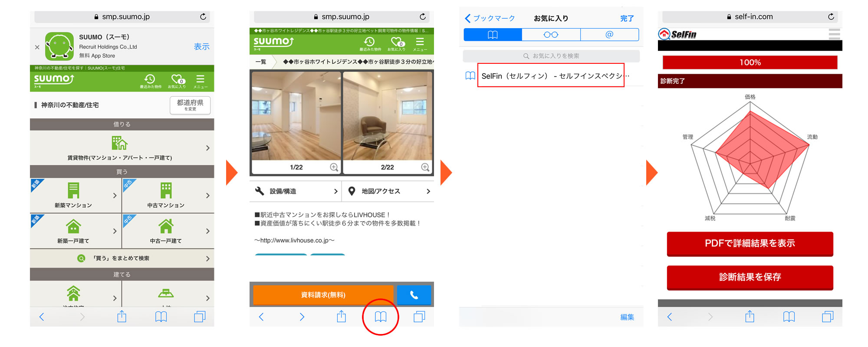The image size is (868, 347).
Task: Open SelFin（セルフィン）bookmark entry
Action: pos(551,76)
